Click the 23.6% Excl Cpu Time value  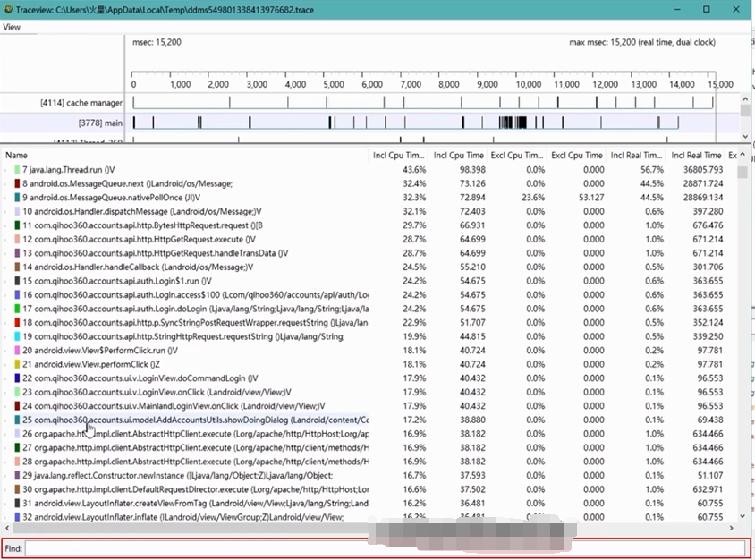pos(535,198)
